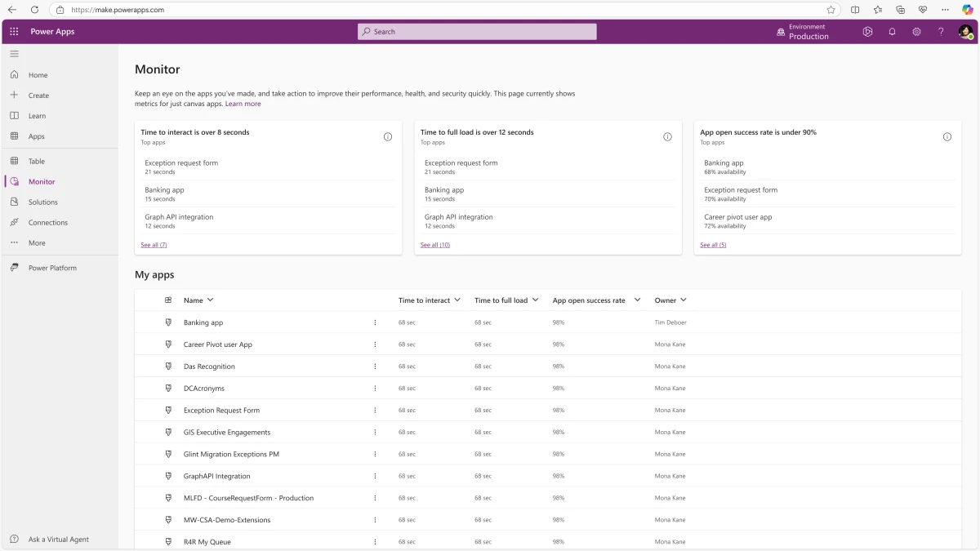
Task: Open the Home page from the sidebar
Action: pos(38,74)
